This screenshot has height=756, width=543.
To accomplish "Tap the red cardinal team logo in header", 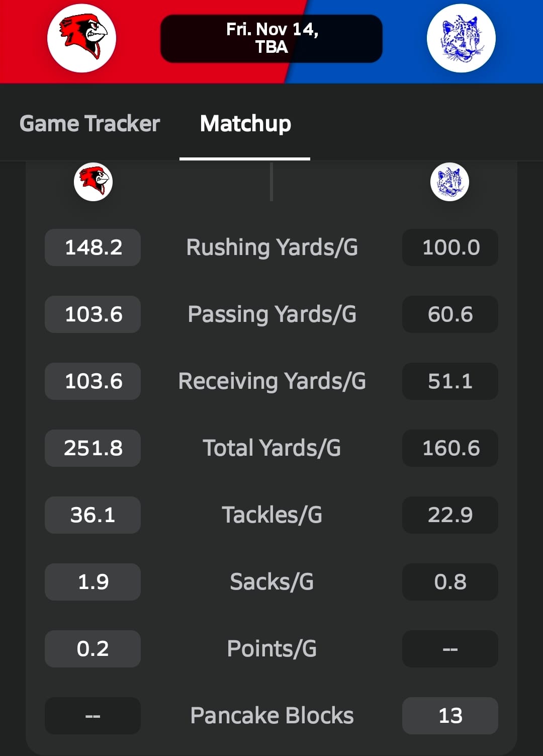I will (x=81, y=38).
